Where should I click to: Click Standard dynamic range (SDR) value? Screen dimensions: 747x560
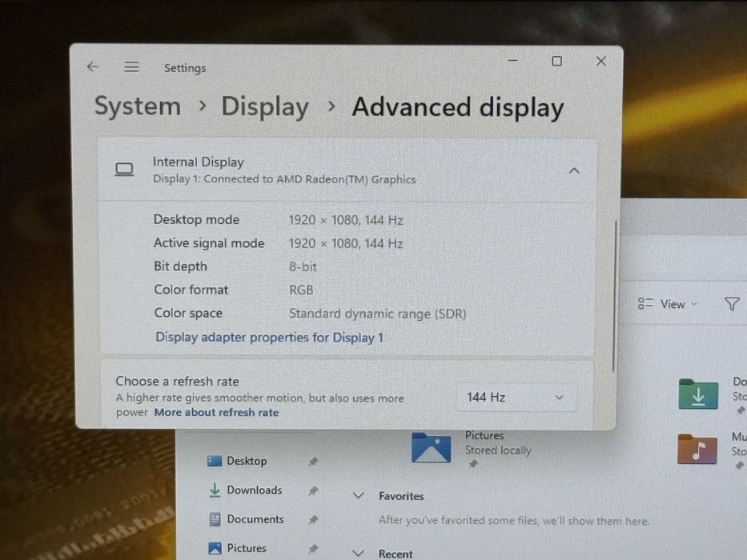pyautogui.click(x=377, y=314)
